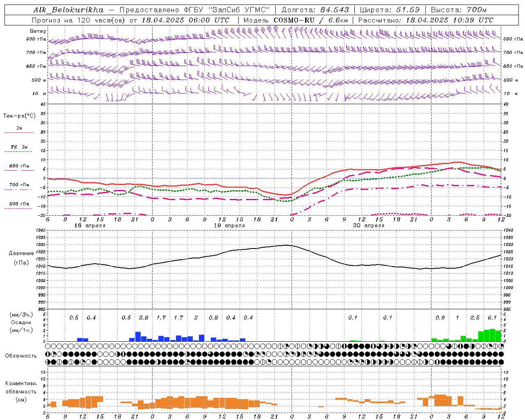Select the 'Широта: 51.59' header value
The width and height of the screenshot is (525, 420).
pyautogui.click(x=390, y=10)
